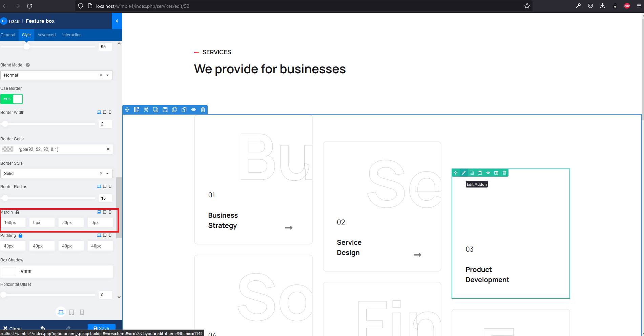This screenshot has width=644, height=336.
Task: Open the Border Style dropdown
Action: (107, 173)
